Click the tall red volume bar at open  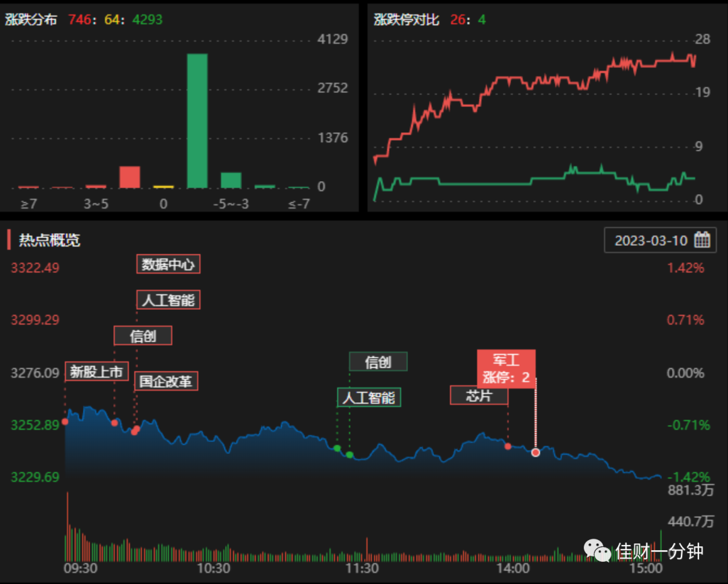click(68, 527)
